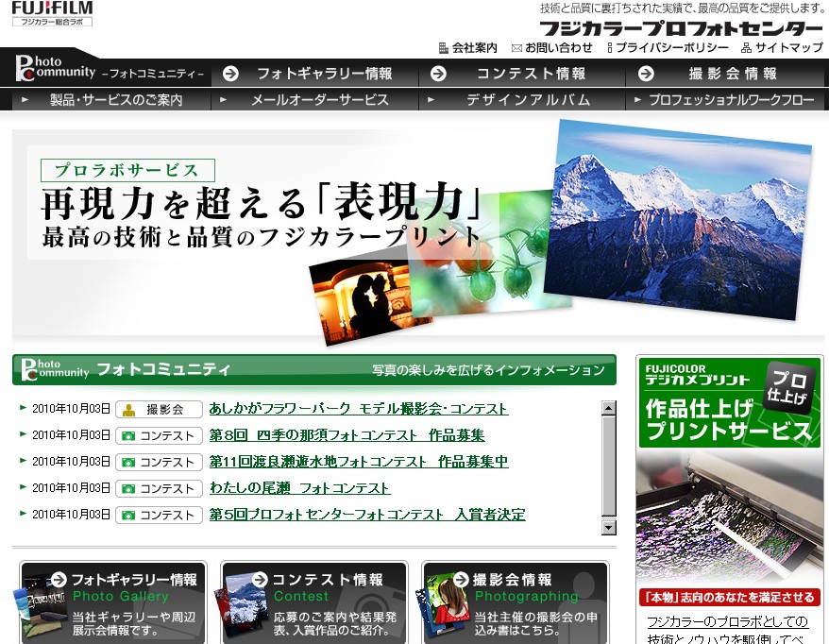The image size is (829, 644).
Task: Click the サイトマップ sitemap icon
Action: (x=746, y=48)
